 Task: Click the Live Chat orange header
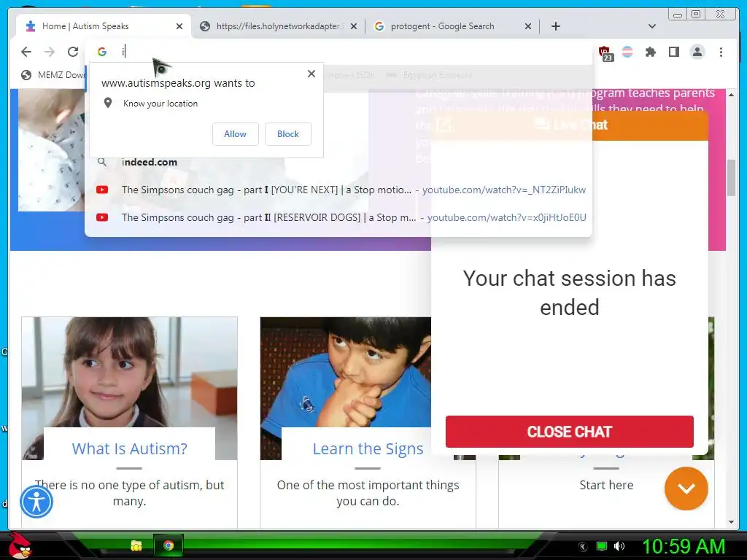(x=569, y=125)
